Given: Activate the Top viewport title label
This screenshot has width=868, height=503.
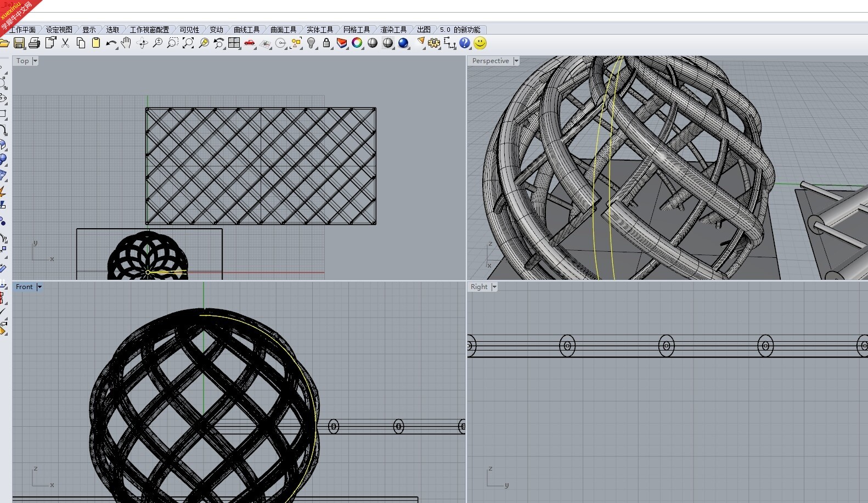Looking at the screenshot, I should click(22, 61).
